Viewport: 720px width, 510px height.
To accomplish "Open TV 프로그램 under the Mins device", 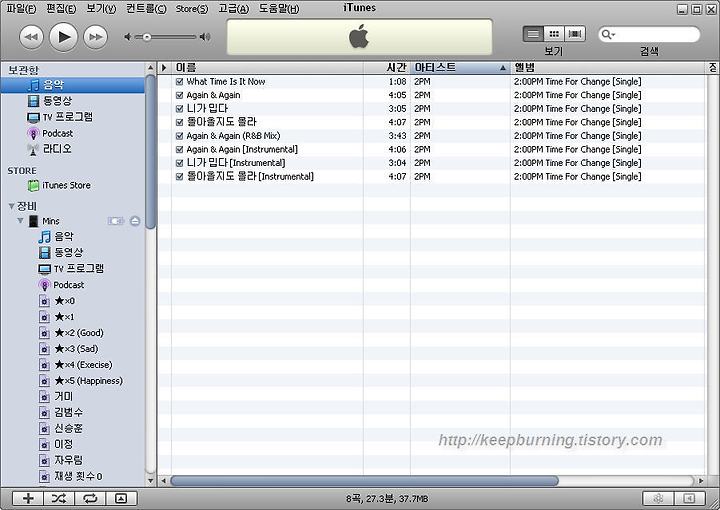I will pos(71,269).
